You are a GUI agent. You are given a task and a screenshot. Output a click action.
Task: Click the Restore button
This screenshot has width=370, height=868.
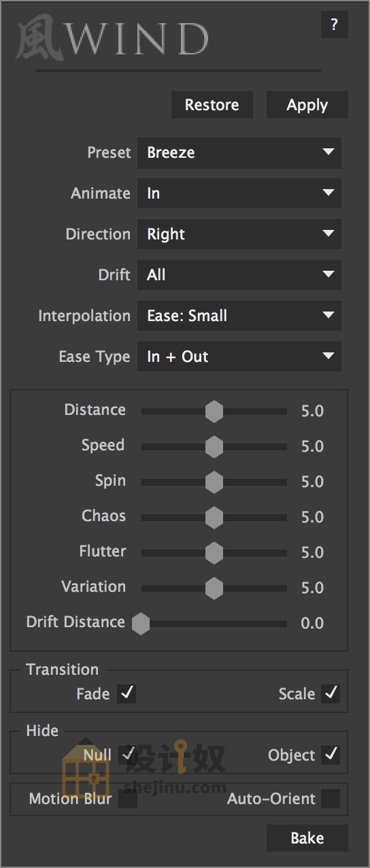(x=212, y=105)
